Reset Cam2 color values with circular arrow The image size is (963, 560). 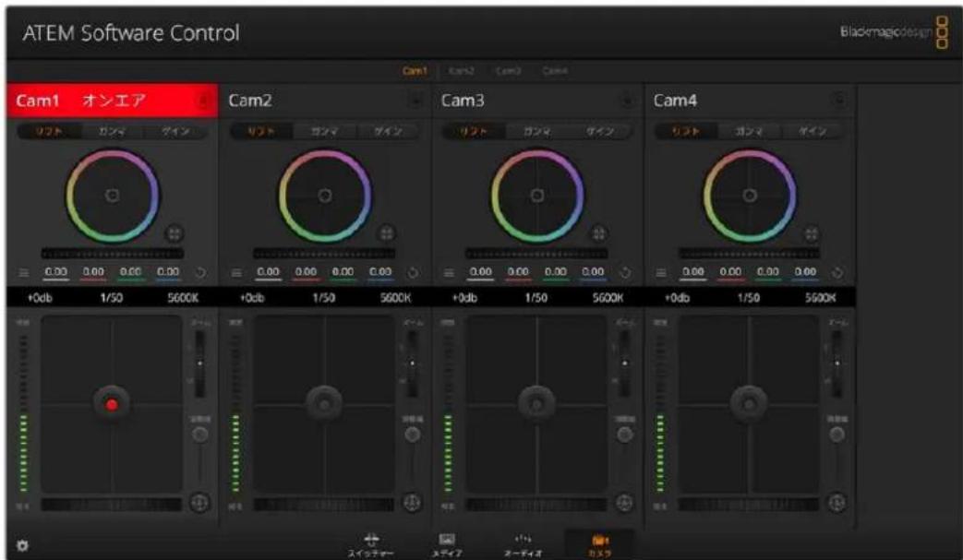[413, 273]
